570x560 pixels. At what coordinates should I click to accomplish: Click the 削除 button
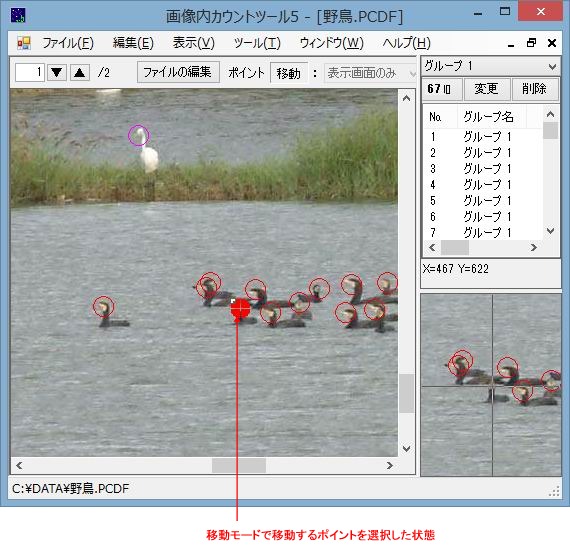[x=535, y=89]
